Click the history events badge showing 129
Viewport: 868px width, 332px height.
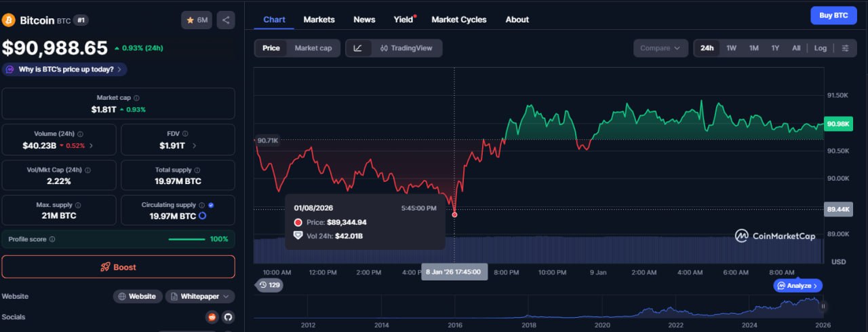point(269,285)
